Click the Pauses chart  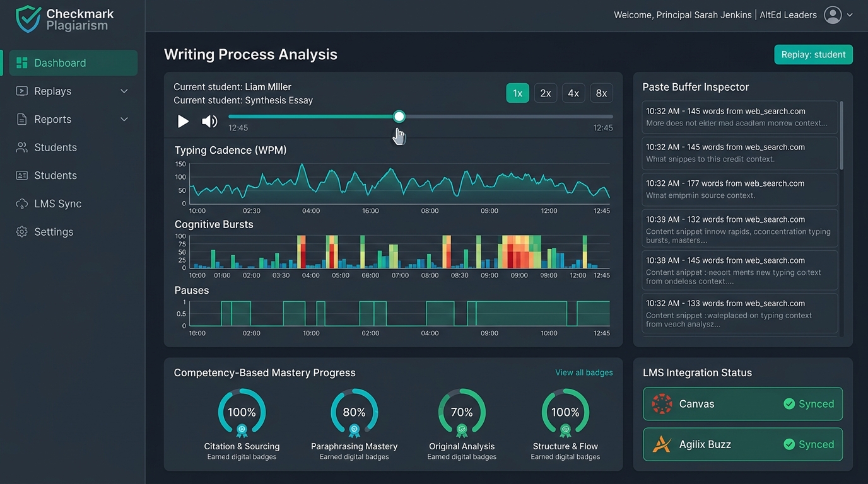tap(400, 313)
